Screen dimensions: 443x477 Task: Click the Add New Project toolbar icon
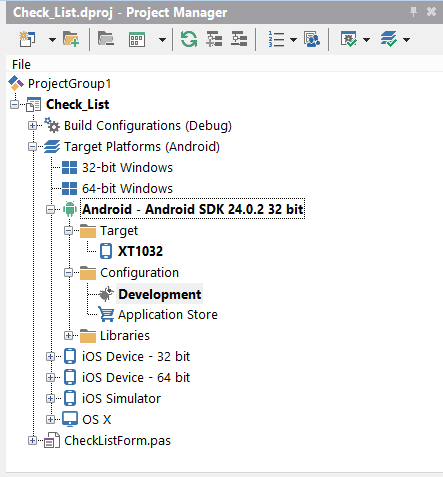27,39
